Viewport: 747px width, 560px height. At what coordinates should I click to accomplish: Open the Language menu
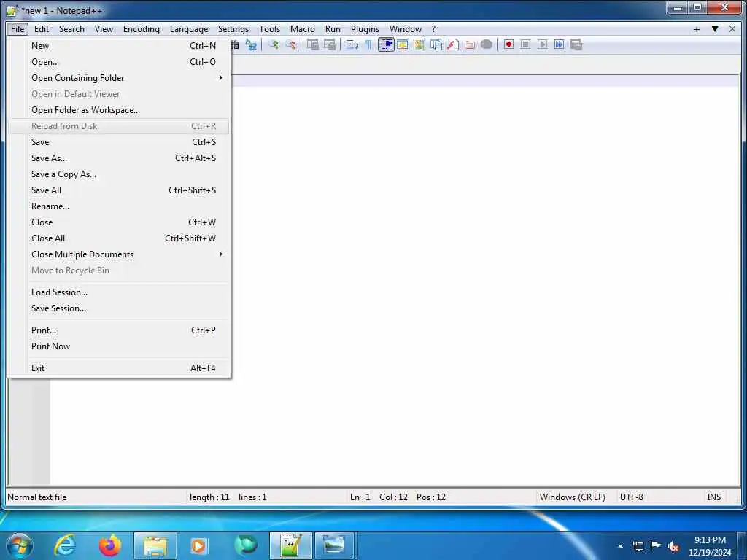[x=189, y=29]
